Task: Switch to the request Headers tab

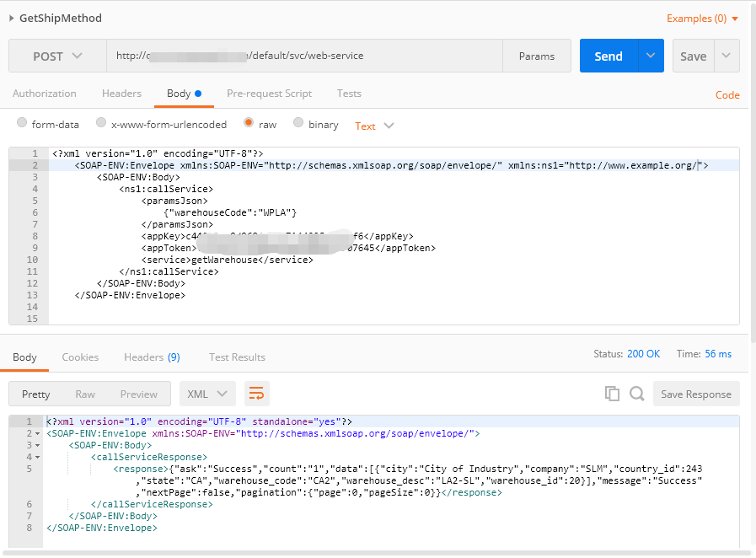Action: pyautogui.click(x=121, y=94)
